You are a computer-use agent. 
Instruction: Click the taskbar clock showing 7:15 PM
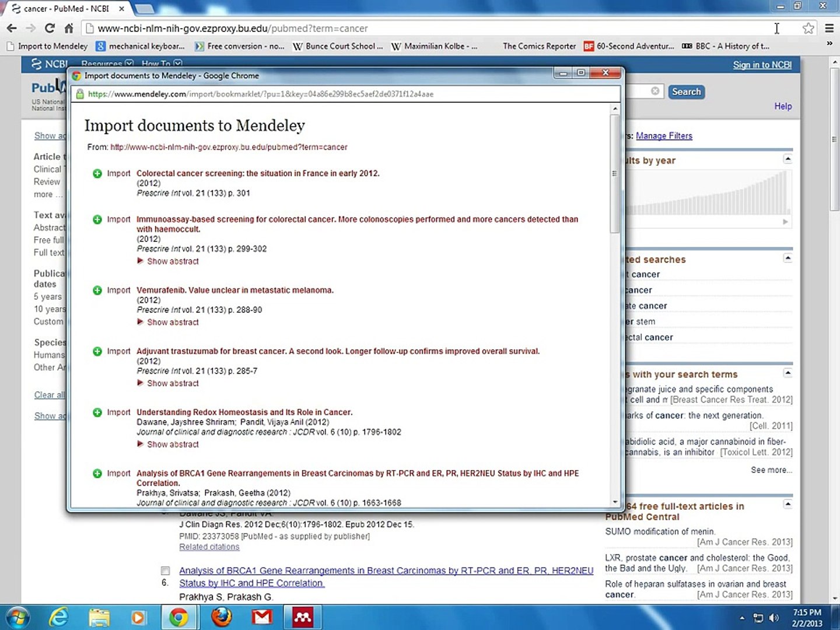[x=807, y=618]
